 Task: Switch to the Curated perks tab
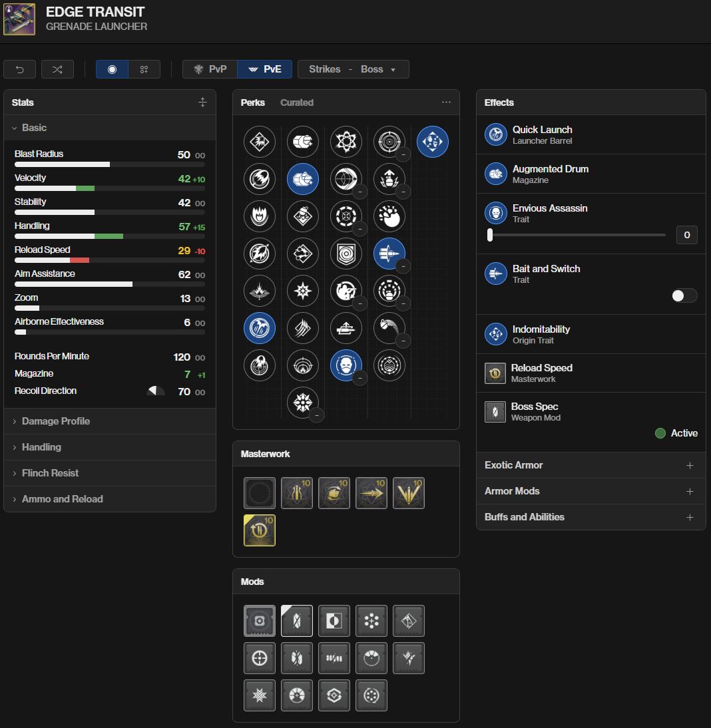pos(297,102)
